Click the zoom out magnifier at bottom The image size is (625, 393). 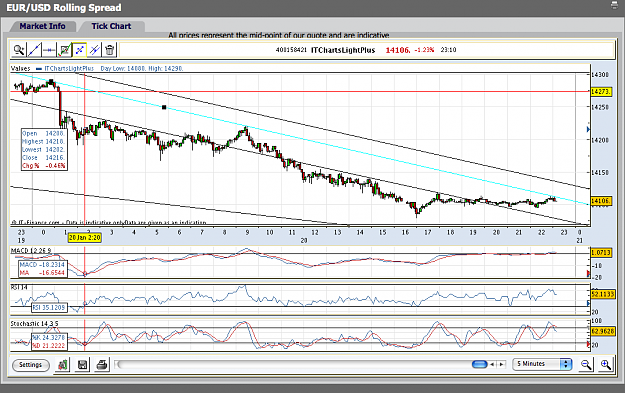click(x=586, y=364)
